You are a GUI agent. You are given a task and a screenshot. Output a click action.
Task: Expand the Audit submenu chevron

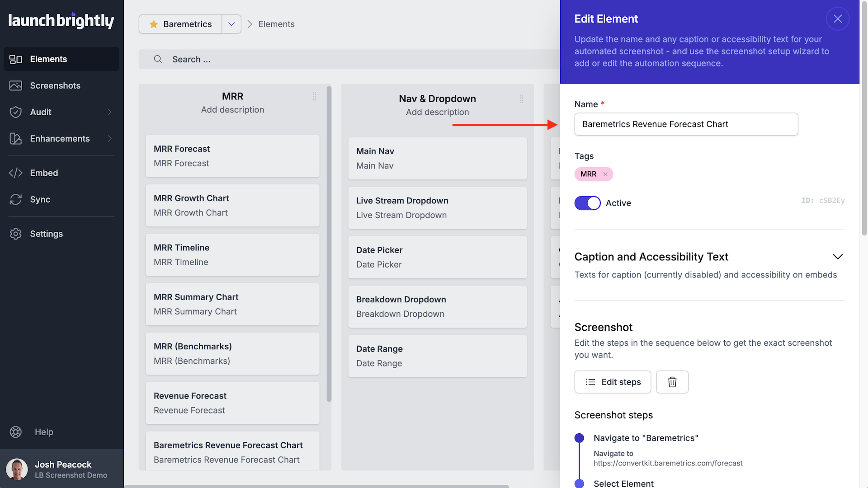[109, 112]
